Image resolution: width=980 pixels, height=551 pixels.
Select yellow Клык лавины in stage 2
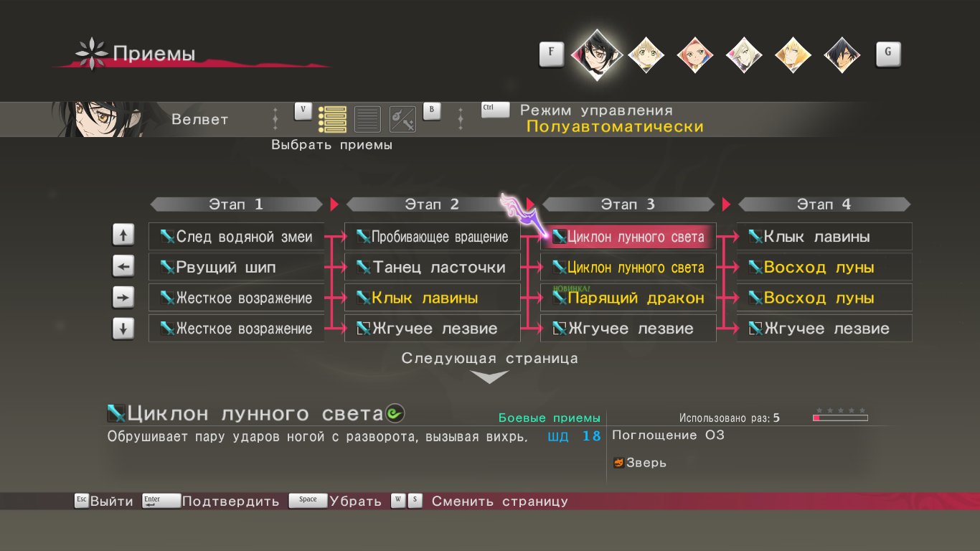point(433,298)
